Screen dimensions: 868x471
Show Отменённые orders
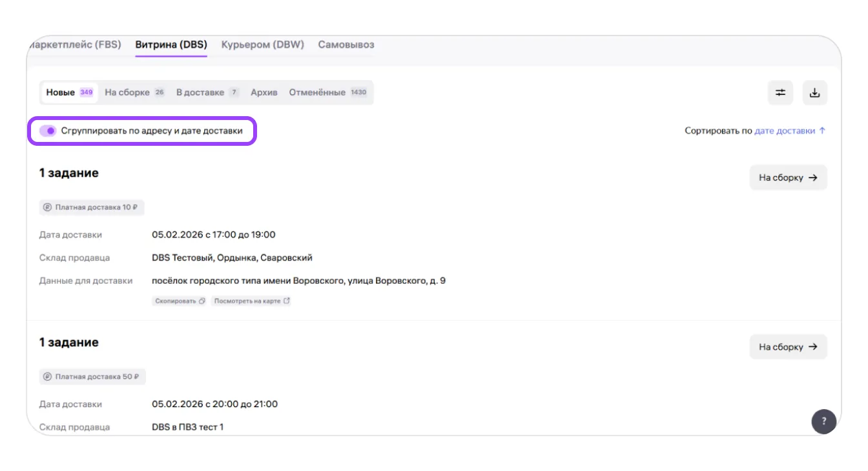328,92
